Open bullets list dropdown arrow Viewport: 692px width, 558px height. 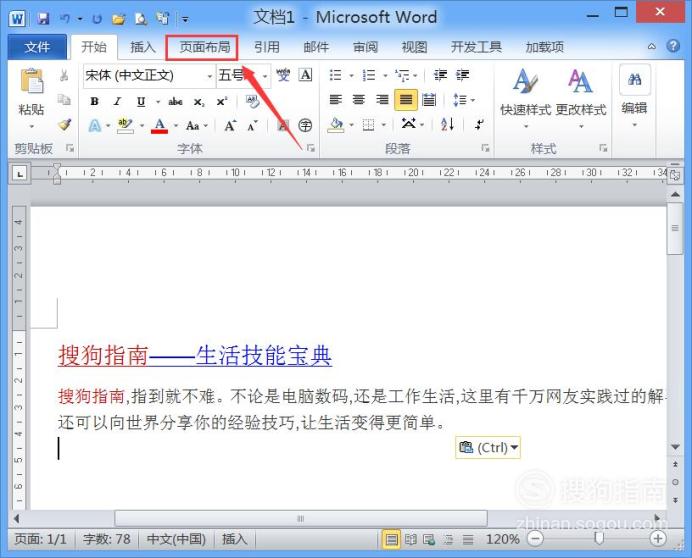click(352, 76)
